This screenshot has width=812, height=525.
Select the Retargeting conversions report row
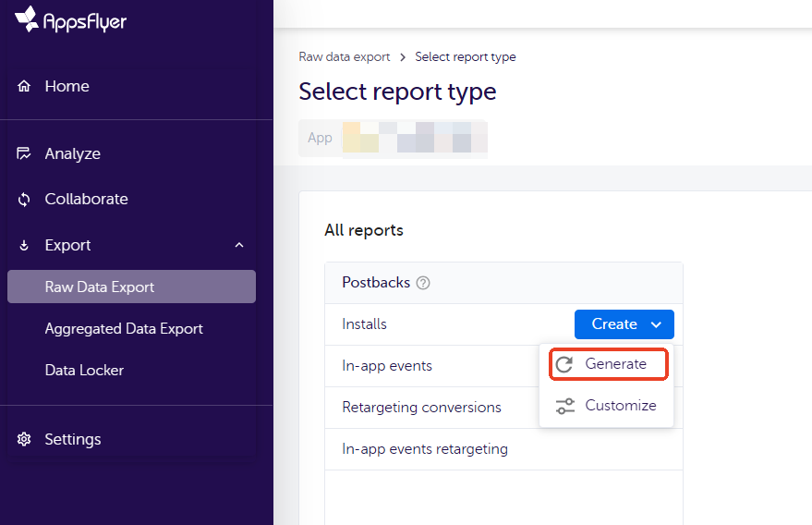pos(430,408)
